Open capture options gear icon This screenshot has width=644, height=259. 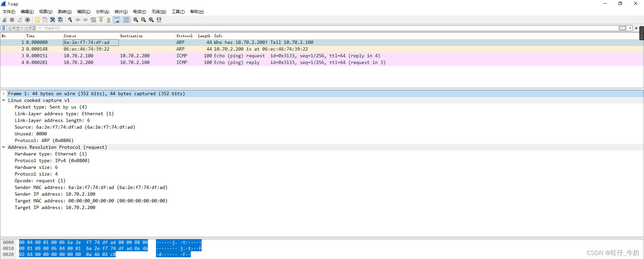[28, 20]
